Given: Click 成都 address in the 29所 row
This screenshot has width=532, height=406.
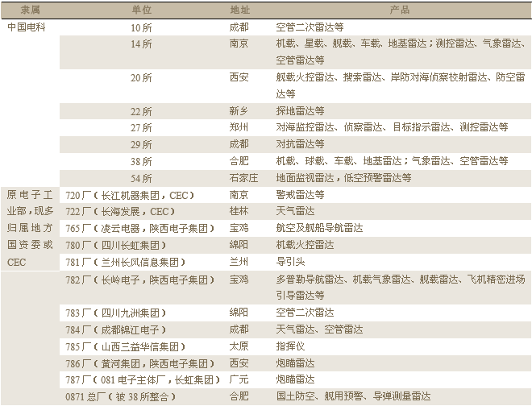Looking at the screenshot, I should (x=239, y=144).
